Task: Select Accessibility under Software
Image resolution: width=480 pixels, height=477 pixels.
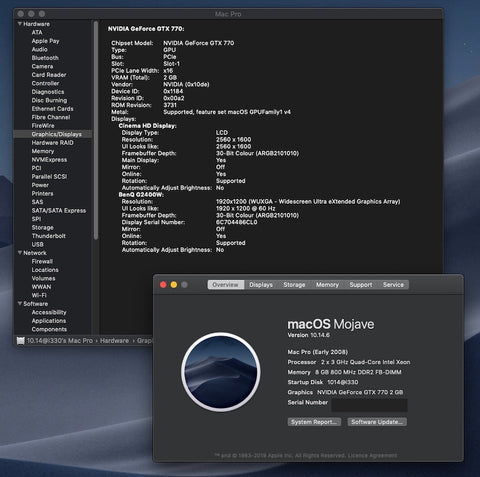Action: (x=49, y=312)
